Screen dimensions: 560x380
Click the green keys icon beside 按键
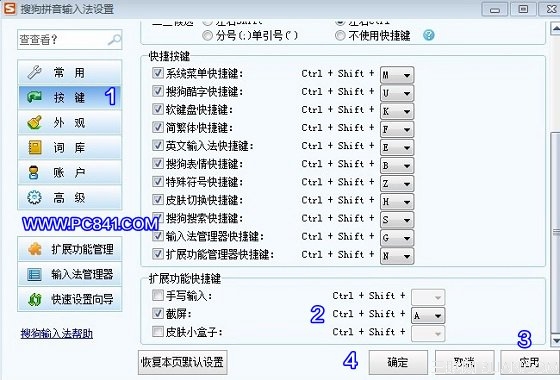click(x=35, y=97)
